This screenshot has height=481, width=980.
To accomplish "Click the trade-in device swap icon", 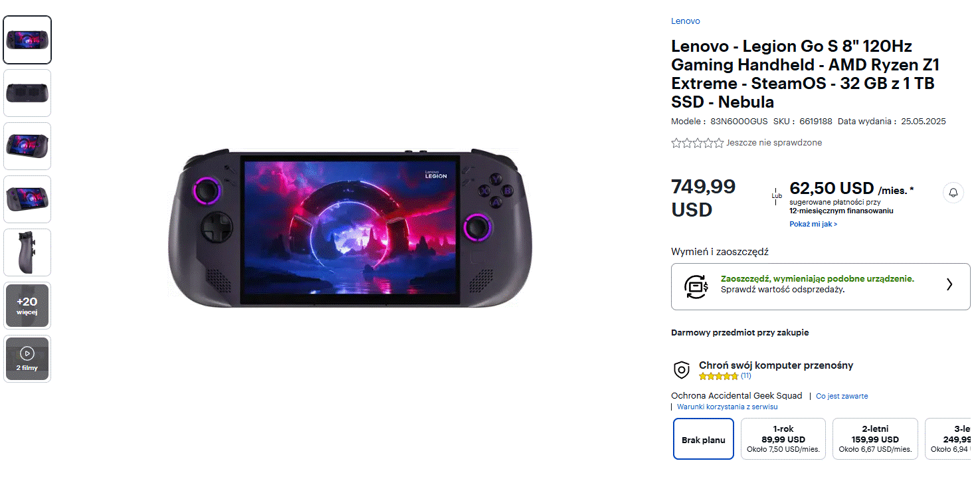I will 696,286.
